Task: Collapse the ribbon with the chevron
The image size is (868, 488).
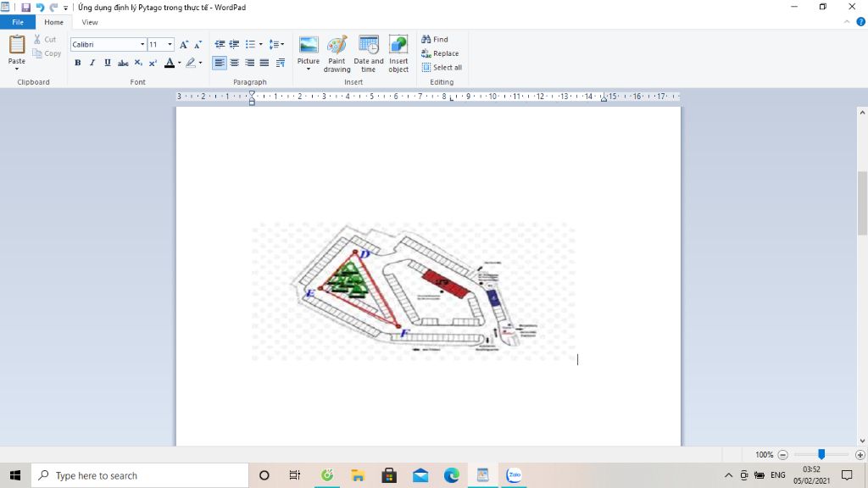Action: coord(847,22)
